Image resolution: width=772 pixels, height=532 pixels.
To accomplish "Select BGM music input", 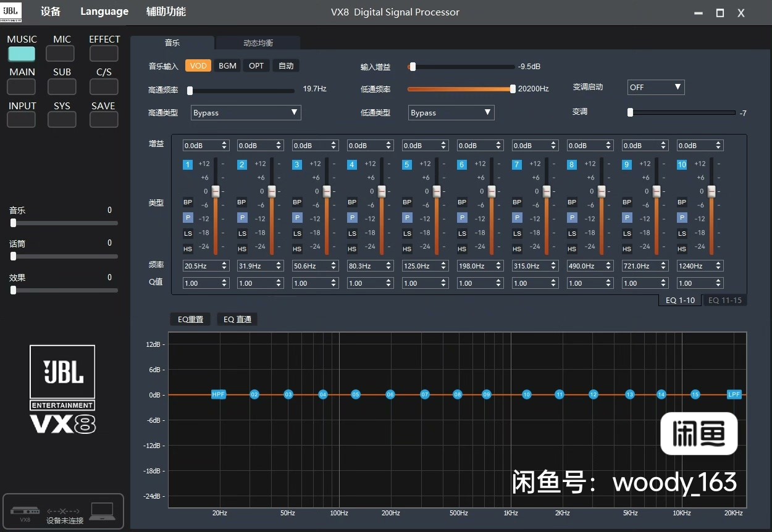I will point(227,65).
